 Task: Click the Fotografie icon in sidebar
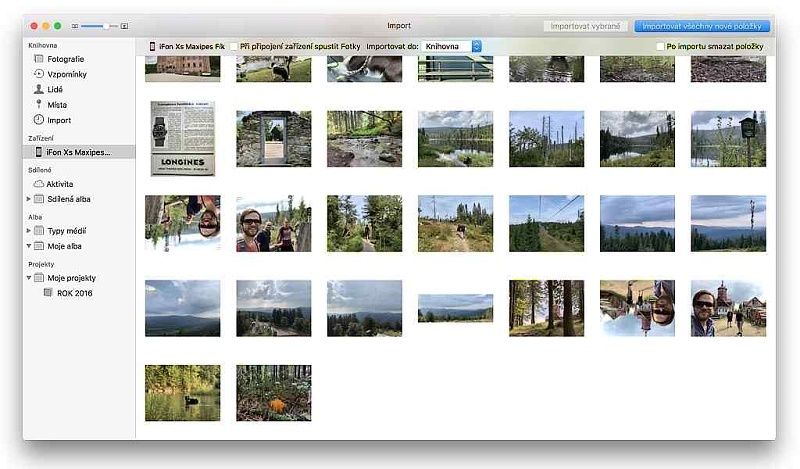click(x=39, y=59)
